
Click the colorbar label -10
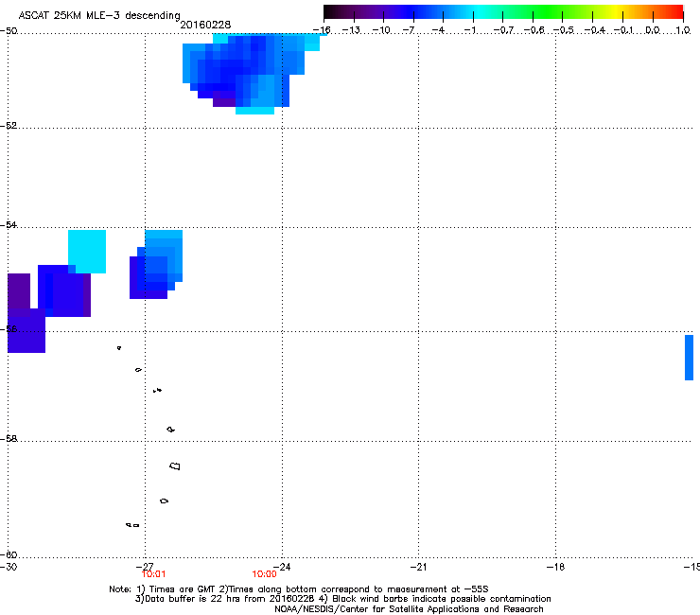381,30
